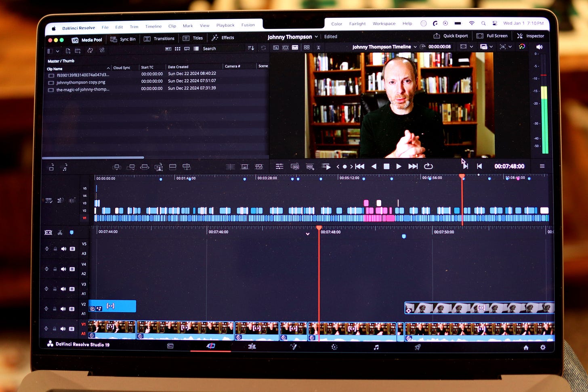Click the sync clips icon
This screenshot has width=588, height=392.
pos(90,50)
